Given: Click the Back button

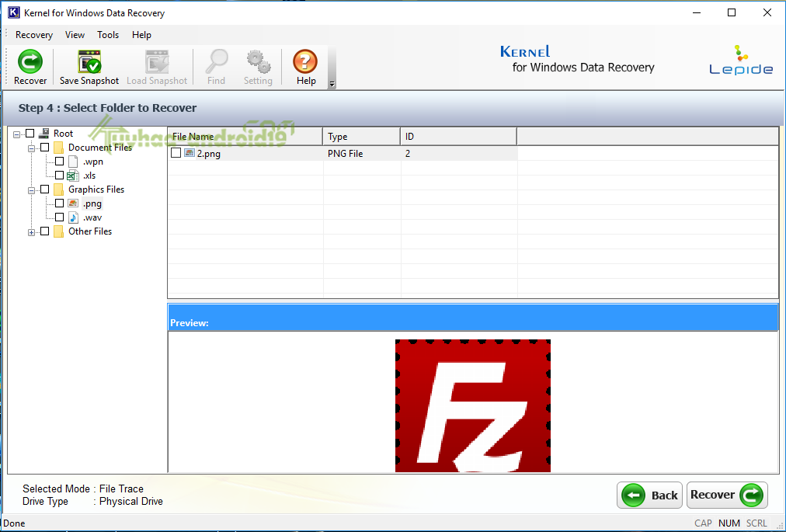Looking at the screenshot, I should coord(650,495).
